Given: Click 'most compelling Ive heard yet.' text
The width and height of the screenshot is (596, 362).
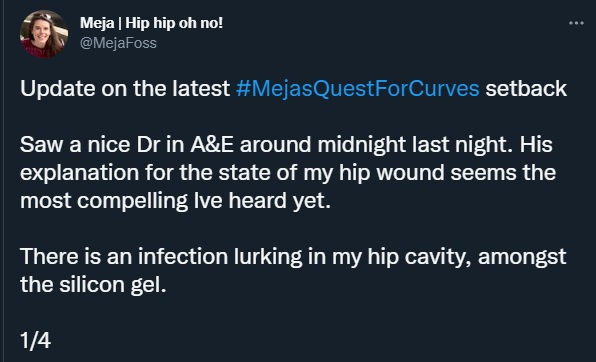Looking at the screenshot, I should coord(175,201).
